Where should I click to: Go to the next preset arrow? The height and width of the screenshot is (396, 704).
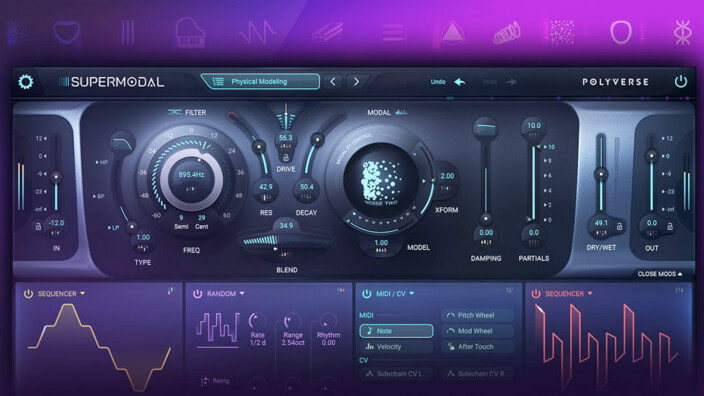pos(356,82)
